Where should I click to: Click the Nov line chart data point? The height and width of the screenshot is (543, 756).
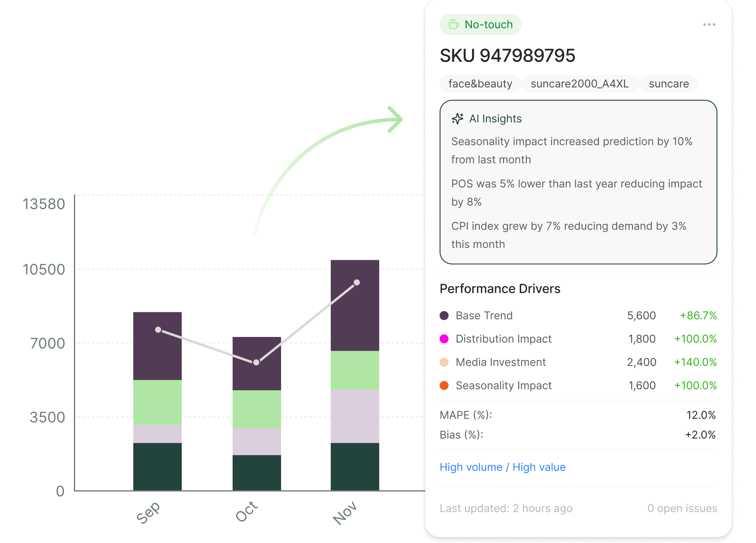tap(357, 282)
